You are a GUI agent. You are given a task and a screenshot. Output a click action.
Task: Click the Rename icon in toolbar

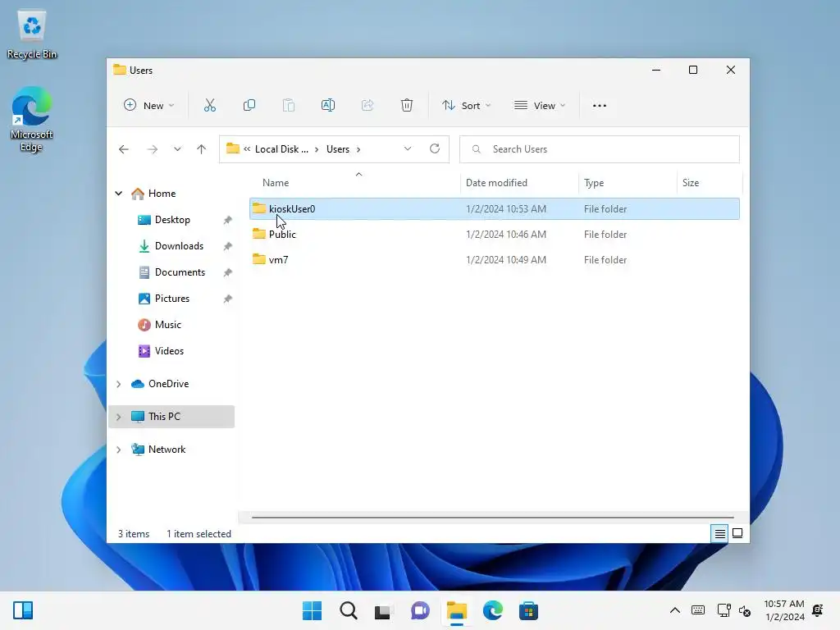pyautogui.click(x=328, y=106)
